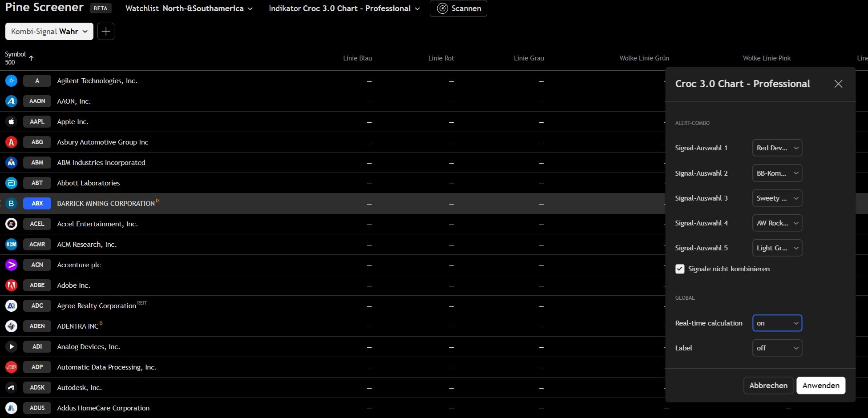Click the Autodesk logo icon

coord(11,387)
